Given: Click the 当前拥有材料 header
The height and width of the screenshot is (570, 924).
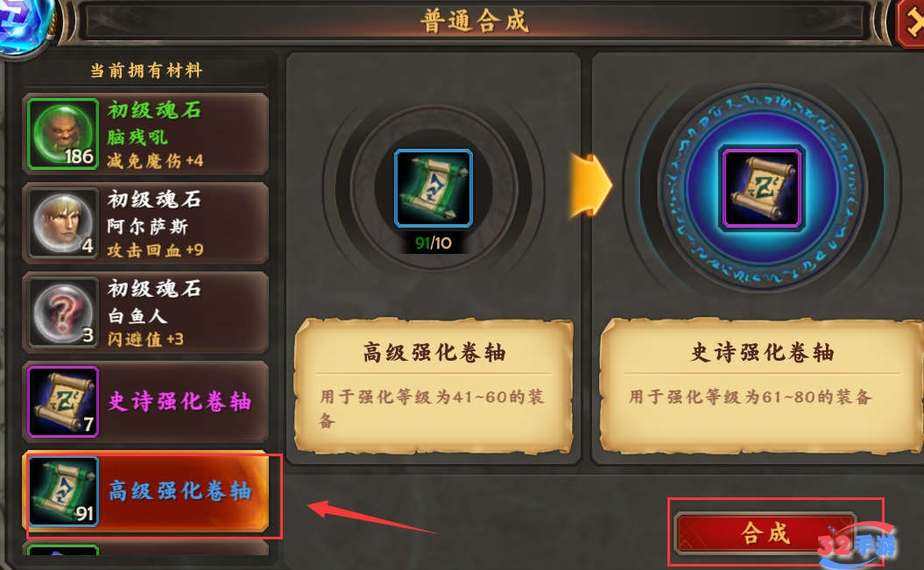Looking at the screenshot, I should click(x=146, y=71).
